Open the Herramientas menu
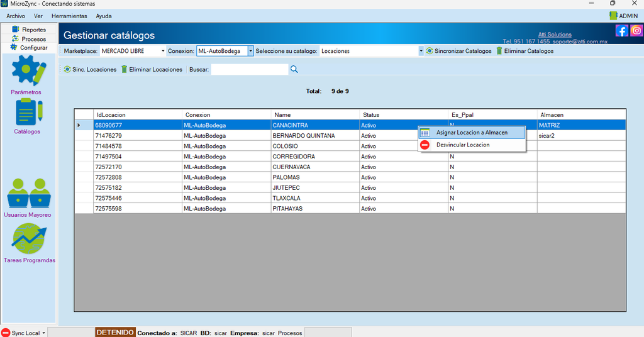 (x=69, y=16)
